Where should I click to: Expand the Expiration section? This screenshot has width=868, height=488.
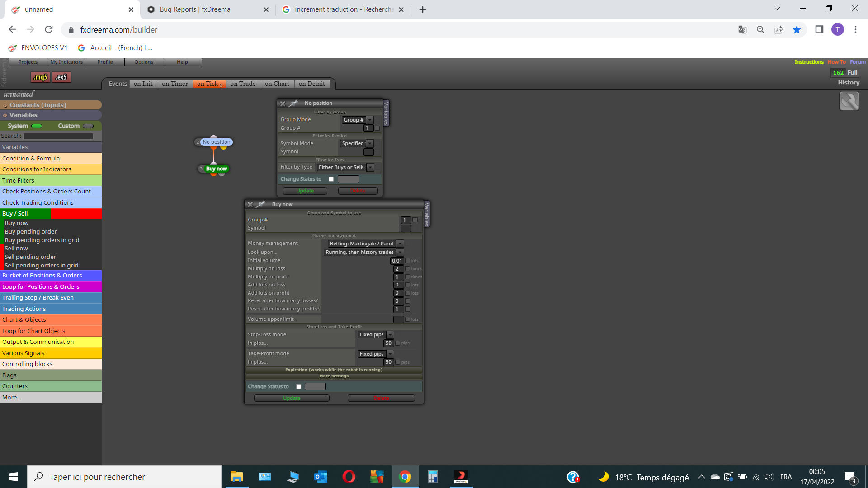point(334,370)
